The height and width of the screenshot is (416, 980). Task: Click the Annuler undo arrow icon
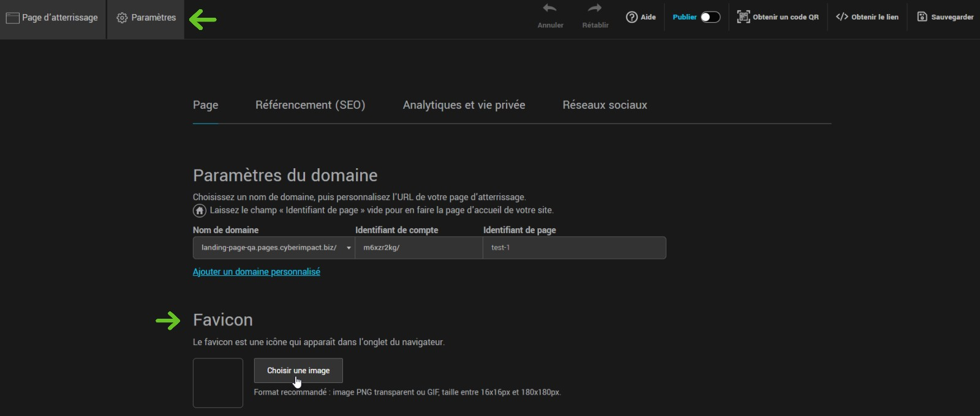click(x=550, y=9)
